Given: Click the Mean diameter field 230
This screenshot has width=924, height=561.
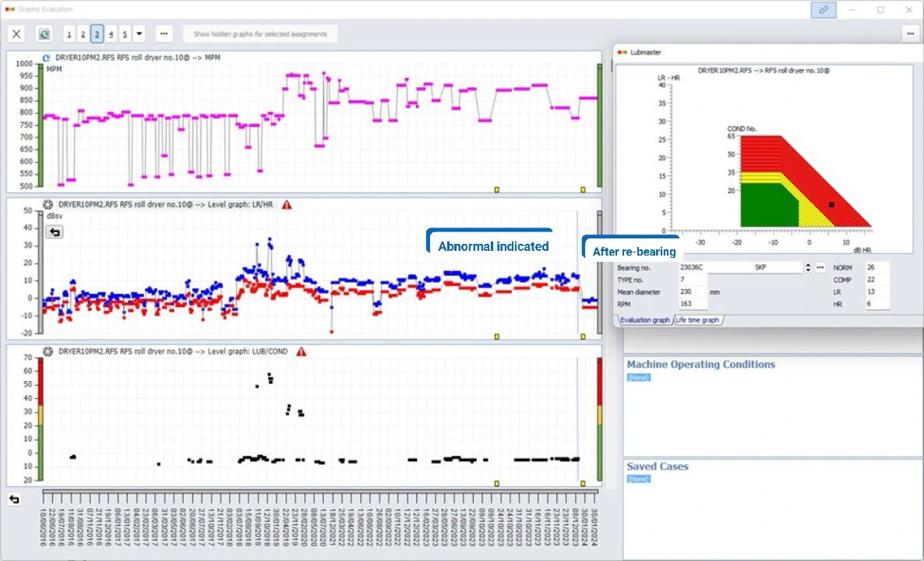Looking at the screenshot, I should [693, 292].
